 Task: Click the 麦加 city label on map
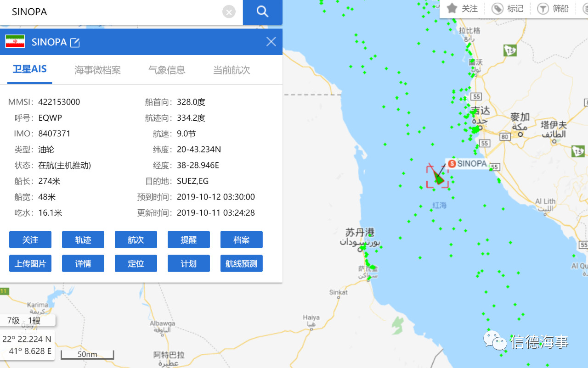(520, 117)
